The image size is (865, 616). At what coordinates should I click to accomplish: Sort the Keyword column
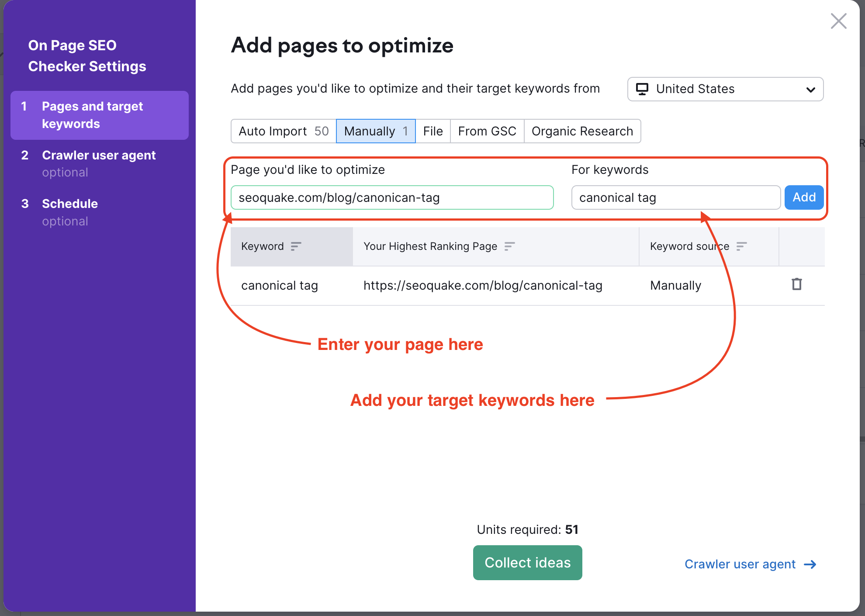(x=297, y=246)
